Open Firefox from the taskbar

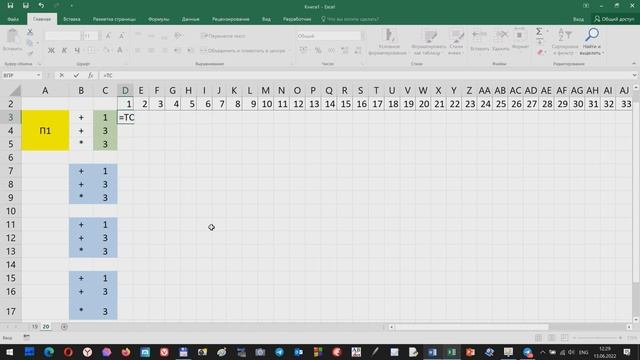pyautogui.click(x=126, y=352)
